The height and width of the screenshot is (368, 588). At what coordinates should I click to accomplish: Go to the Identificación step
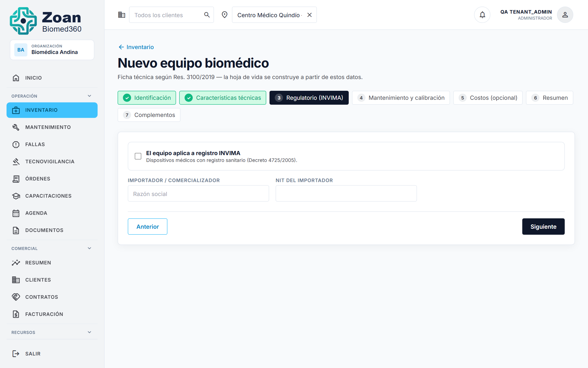coord(147,98)
